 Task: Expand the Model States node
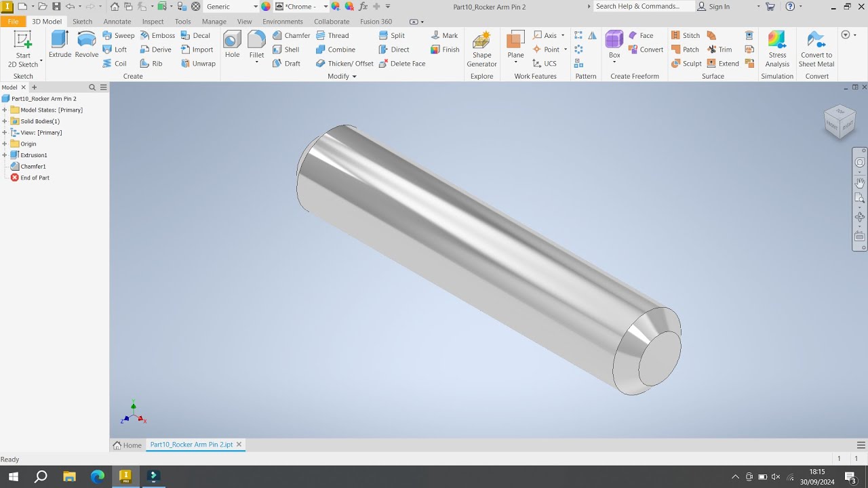click(x=5, y=110)
